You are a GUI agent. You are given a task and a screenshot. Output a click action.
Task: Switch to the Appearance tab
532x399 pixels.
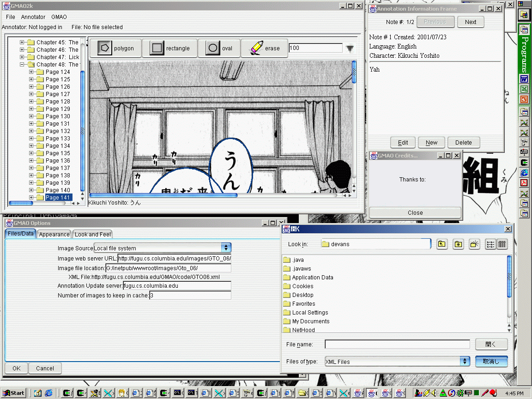54,235
